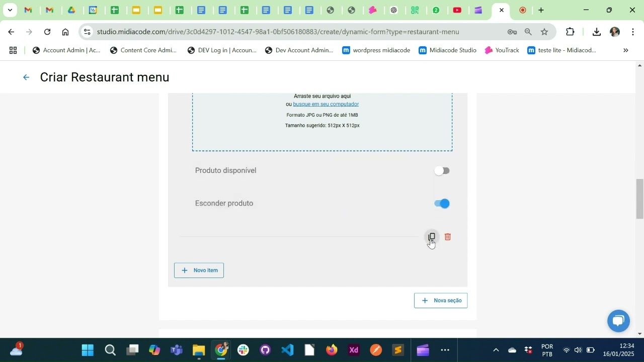Open the bookmarks apps grid icon
Viewport: 644px width, 362px height.
tap(13, 50)
